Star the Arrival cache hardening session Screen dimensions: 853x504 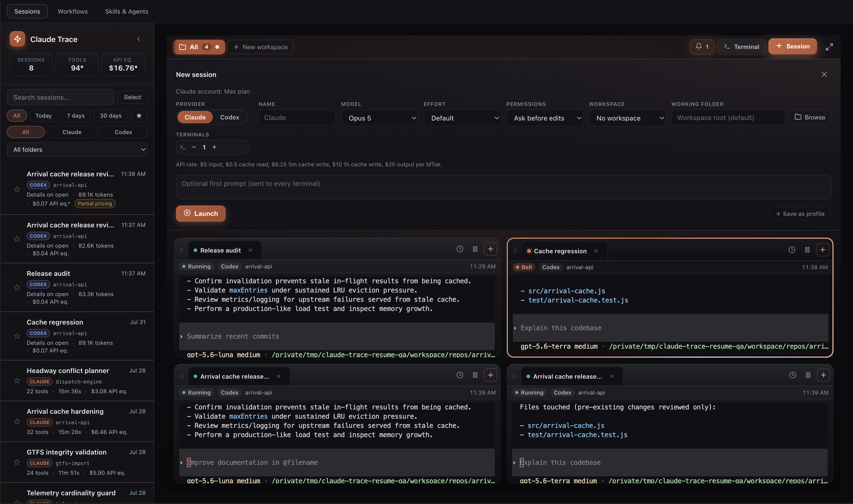pyautogui.click(x=17, y=421)
